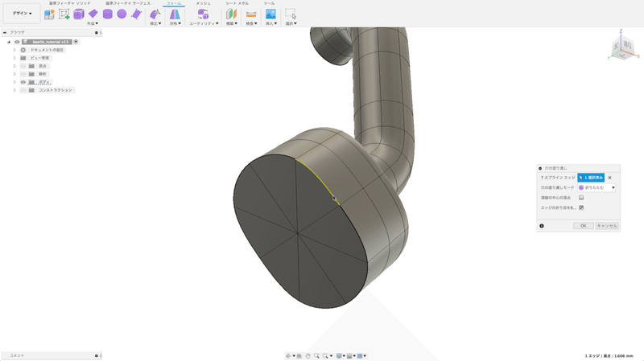
Task: Click the Edit Form modify icon
Action: (x=155, y=14)
